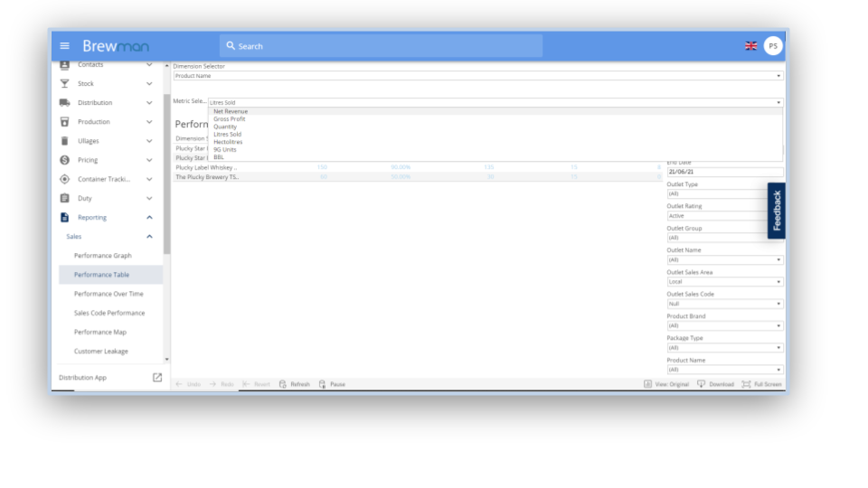Click the search magnifier icon
The height and width of the screenshot is (488, 868).
click(231, 46)
